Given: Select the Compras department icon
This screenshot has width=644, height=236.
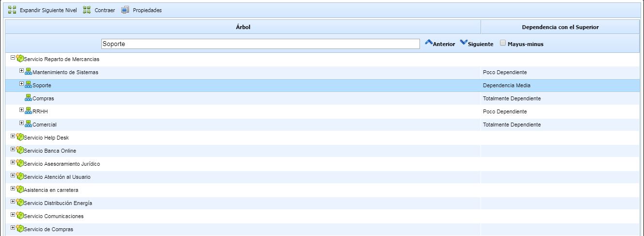Looking at the screenshot, I should click(x=28, y=98).
